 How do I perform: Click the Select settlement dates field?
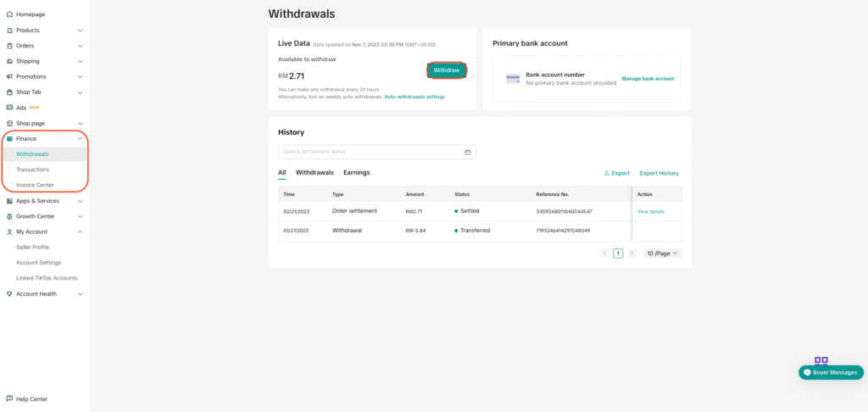click(371, 152)
